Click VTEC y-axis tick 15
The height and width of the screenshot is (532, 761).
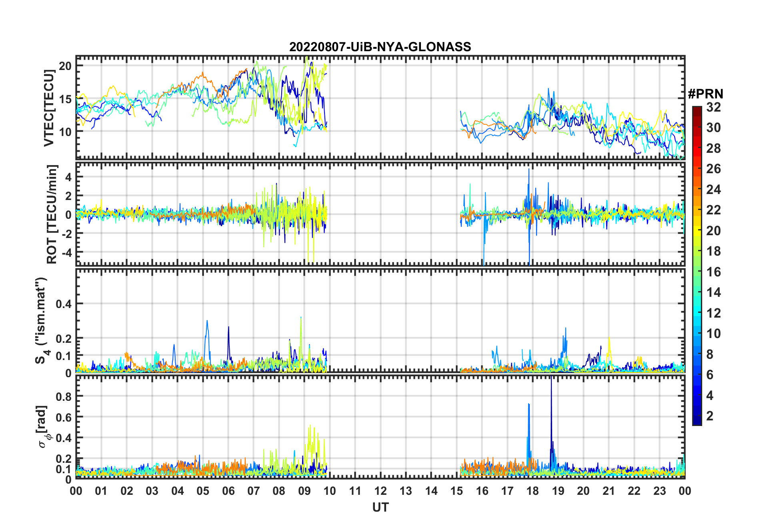(65, 99)
